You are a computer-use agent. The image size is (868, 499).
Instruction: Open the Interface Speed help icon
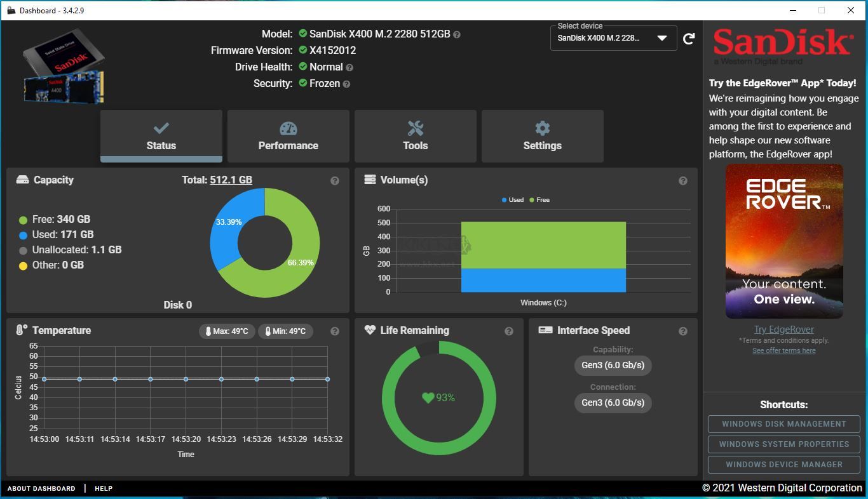click(x=683, y=331)
